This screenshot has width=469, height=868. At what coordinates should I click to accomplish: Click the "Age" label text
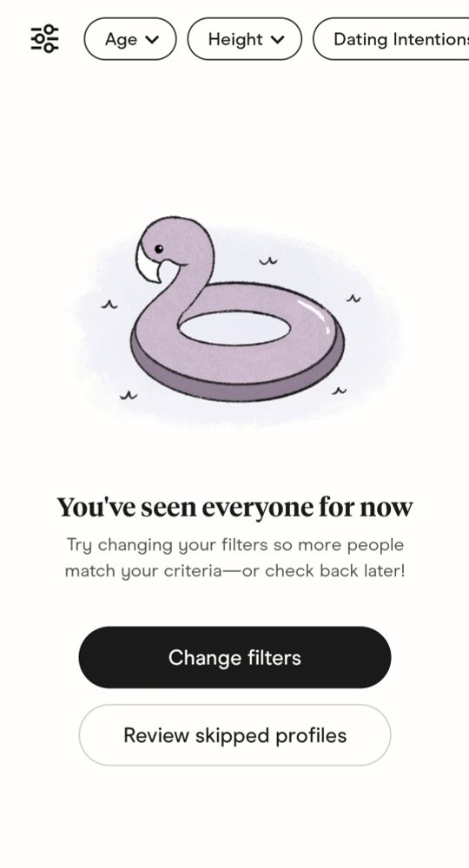click(121, 40)
